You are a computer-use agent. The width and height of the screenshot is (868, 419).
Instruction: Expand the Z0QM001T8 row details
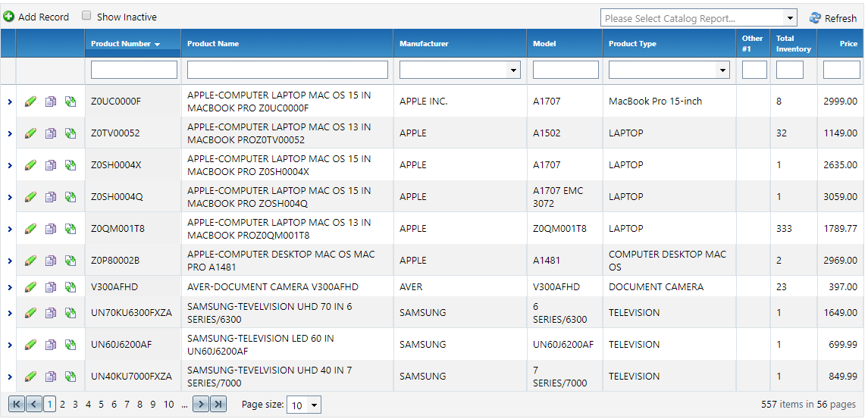click(x=9, y=229)
